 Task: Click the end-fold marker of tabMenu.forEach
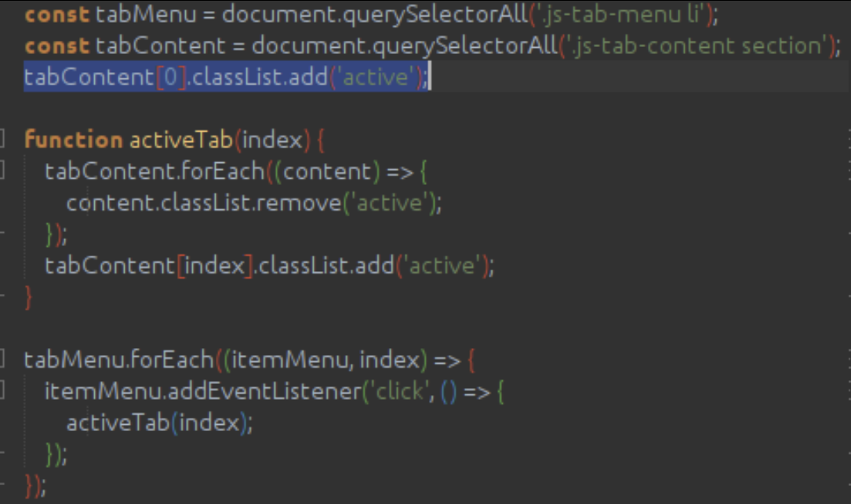coord(2,485)
